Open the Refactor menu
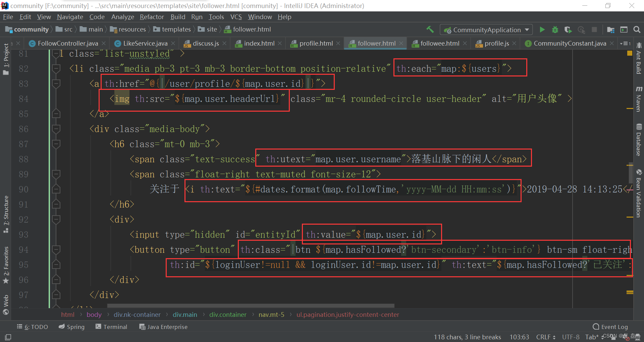Image resolution: width=644 pixels, height=342 pixels. (x=152, y=17)
